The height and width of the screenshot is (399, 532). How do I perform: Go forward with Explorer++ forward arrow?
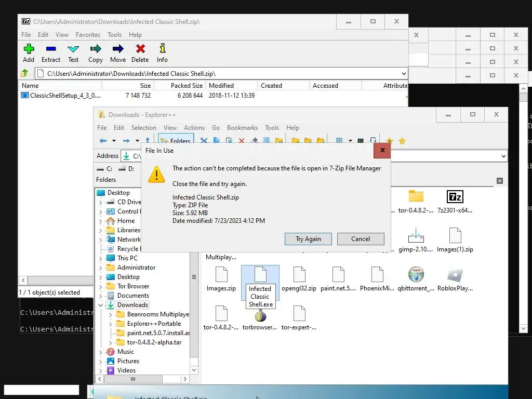(x=126, y=140)
